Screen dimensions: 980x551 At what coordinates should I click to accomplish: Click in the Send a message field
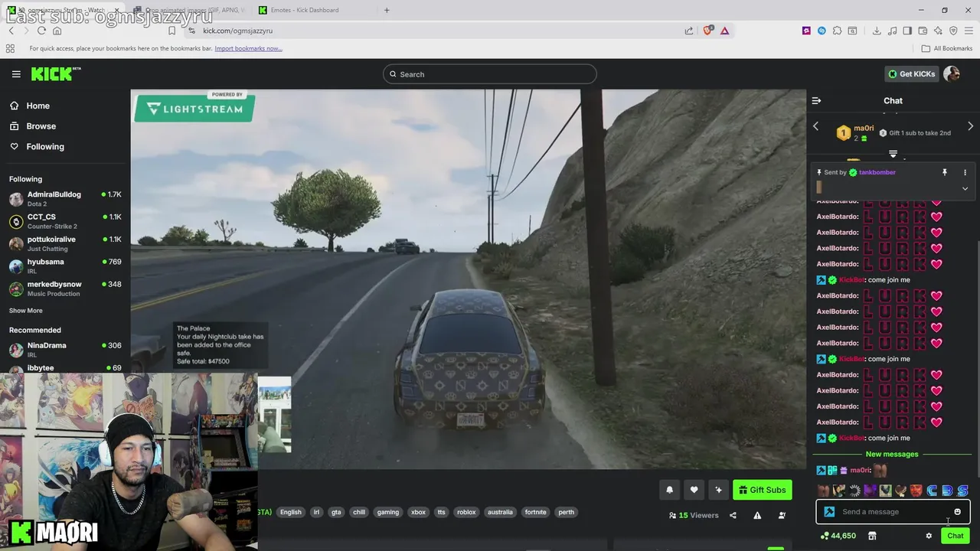click(x=893, y=512)
